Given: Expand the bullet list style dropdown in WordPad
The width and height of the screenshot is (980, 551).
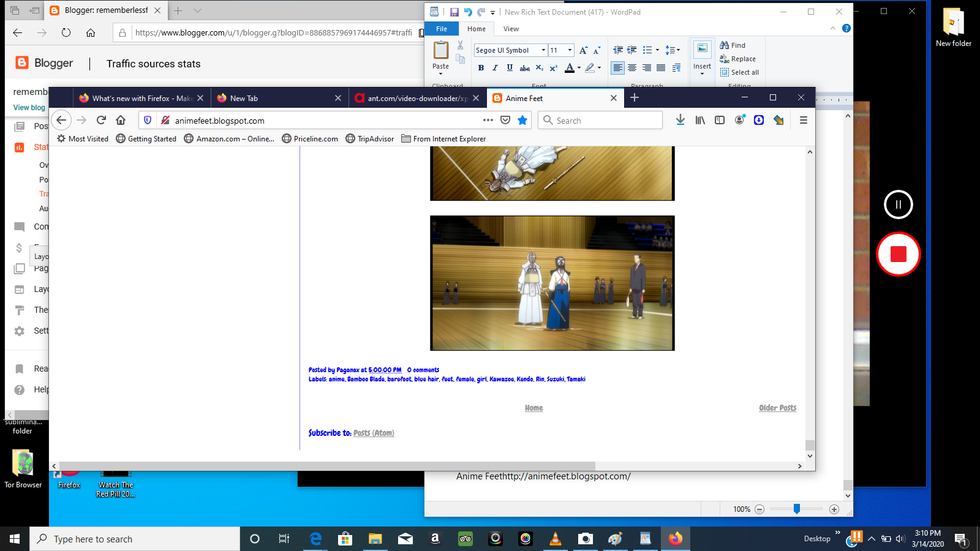Looking at the screenshot, I should tap(658, 50).
